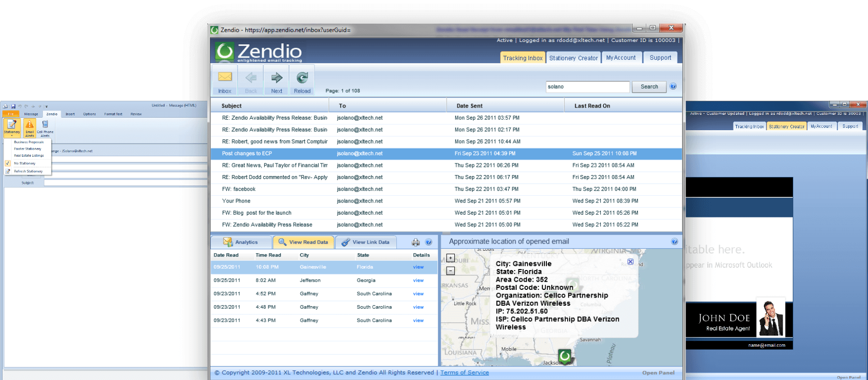868x380 pixels.
Task: Choose Refresh Stationery menu entry
Action: [28, 171]
